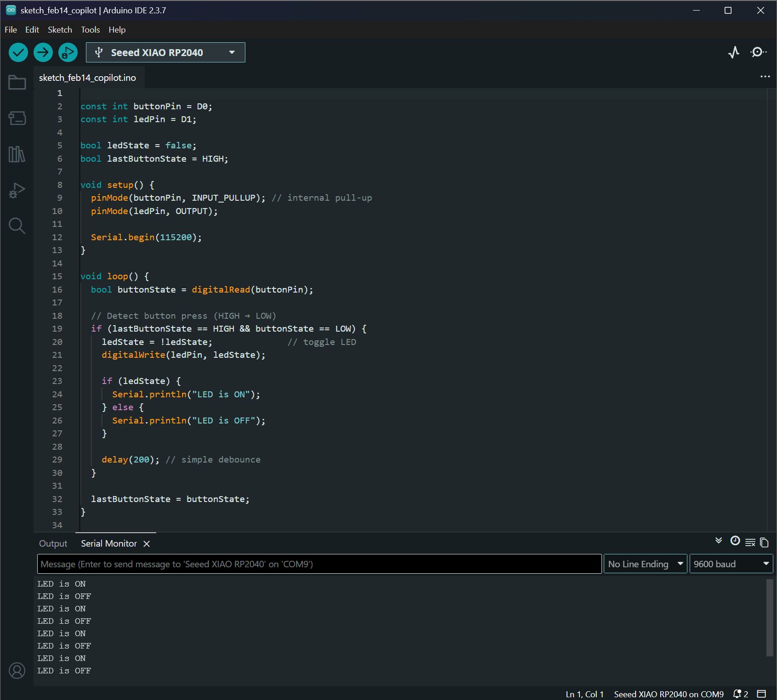Click the Verify sketch checkmark button
Viewport: 777px width, 700px height.
click(x=18, y=52)
